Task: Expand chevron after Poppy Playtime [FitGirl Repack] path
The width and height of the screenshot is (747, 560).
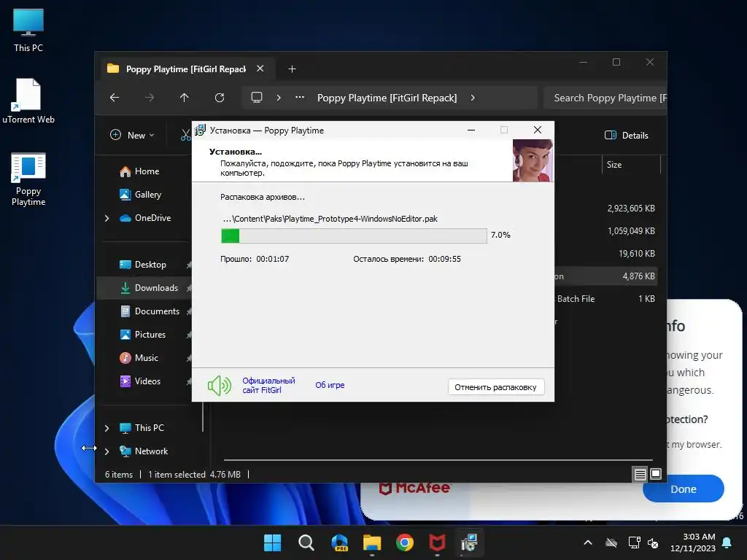Action: point(473,98)
